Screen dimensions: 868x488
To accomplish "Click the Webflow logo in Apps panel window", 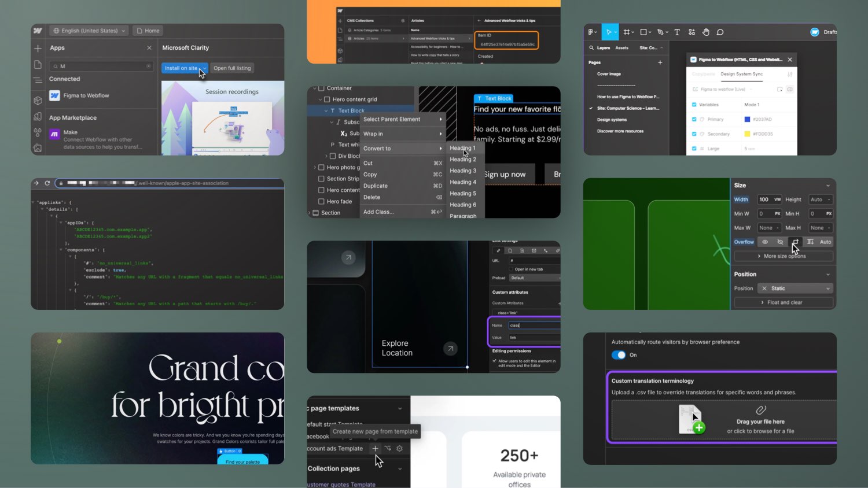I will (x=38, y=31).
